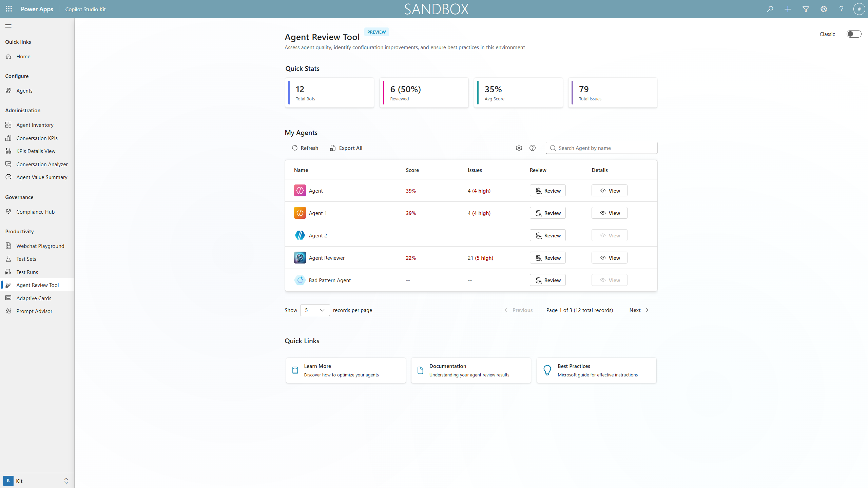Click the Avg Score stat card
Screen dimensions: 868x488
(x=518, y=93)
